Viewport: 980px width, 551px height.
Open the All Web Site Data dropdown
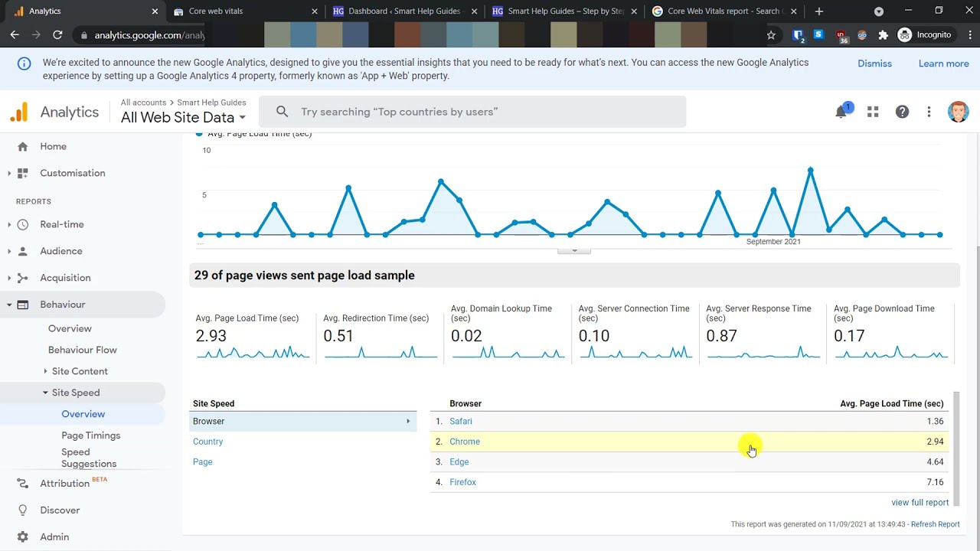click(183, 117)
